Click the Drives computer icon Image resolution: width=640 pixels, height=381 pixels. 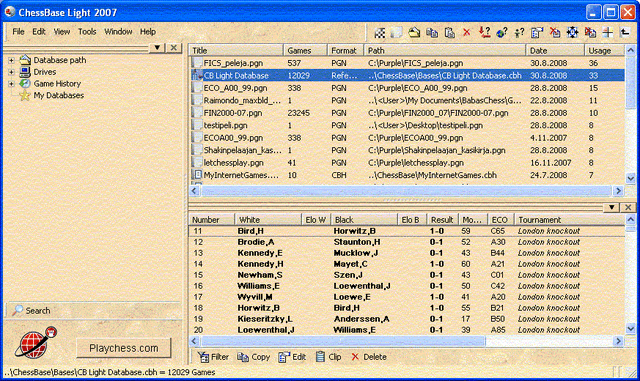pyautogui.click(x=25, y=72)
